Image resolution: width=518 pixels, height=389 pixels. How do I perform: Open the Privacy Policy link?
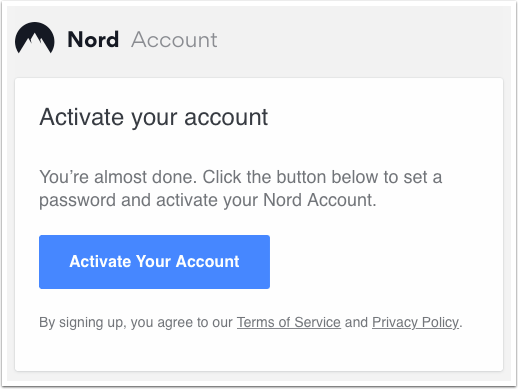pyautogui.click(x=415, y=322)
